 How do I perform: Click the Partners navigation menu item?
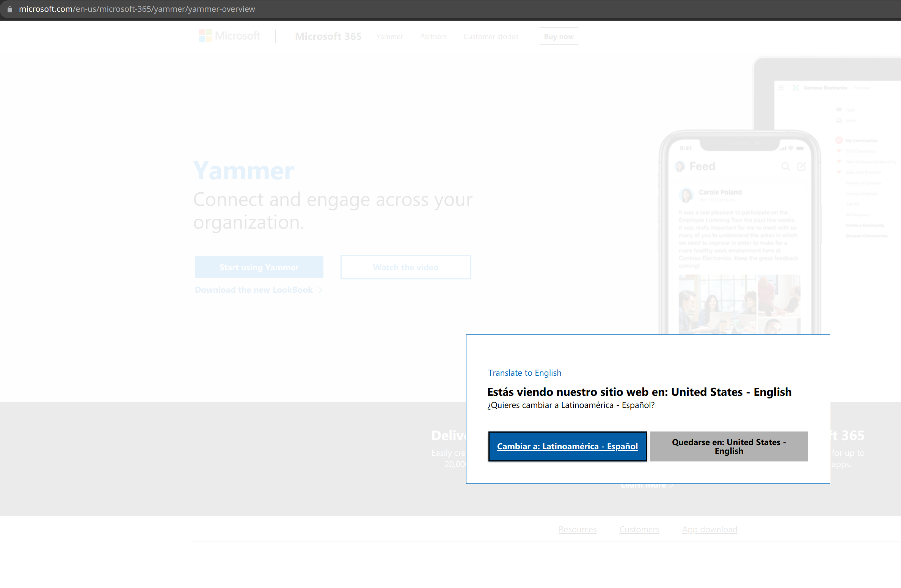pos(433,36)
